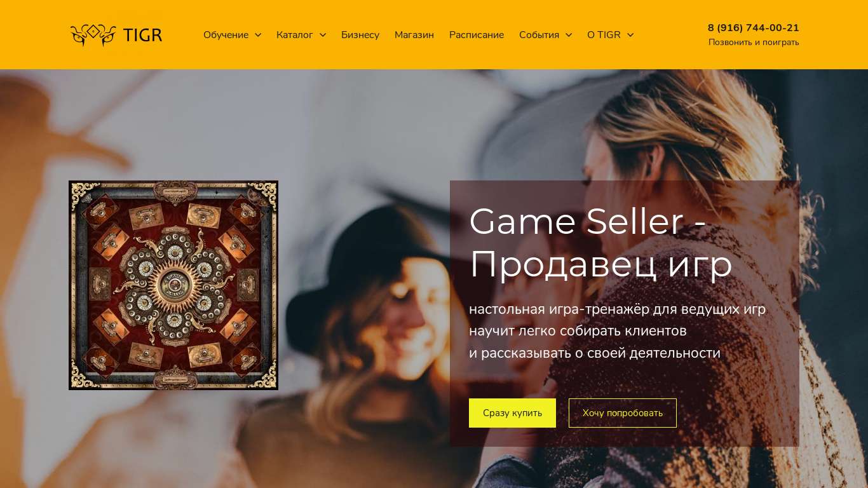Viewport: 868px width, 488px height.
Task: Click the TIGR logo text
Action: pos(143,35)
